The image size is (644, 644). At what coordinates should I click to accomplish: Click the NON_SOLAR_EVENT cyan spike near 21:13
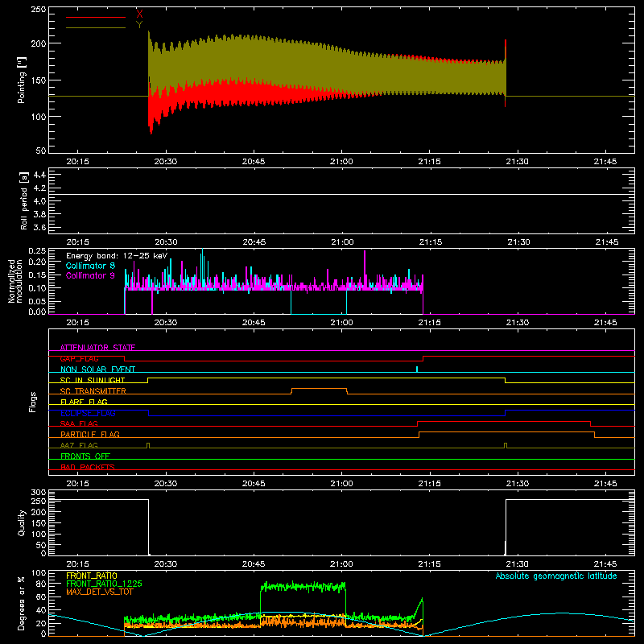417,369
